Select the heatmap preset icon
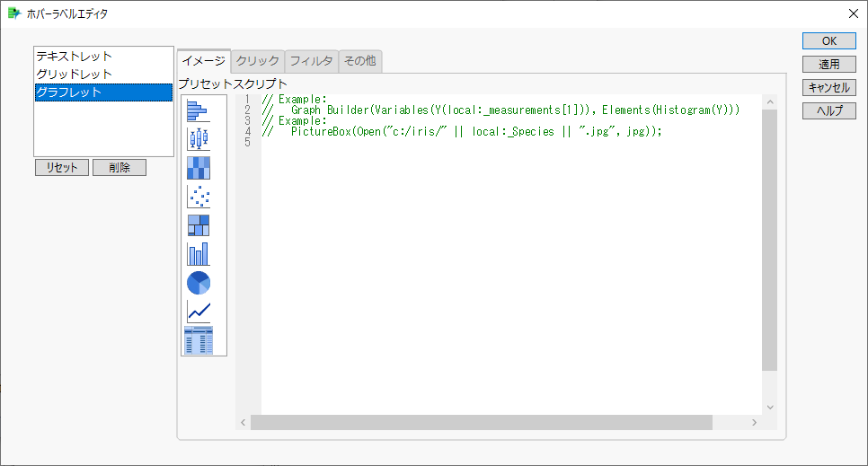Viewport: 868px width, 466px height. pyautogui.click(x=199, y=168)
